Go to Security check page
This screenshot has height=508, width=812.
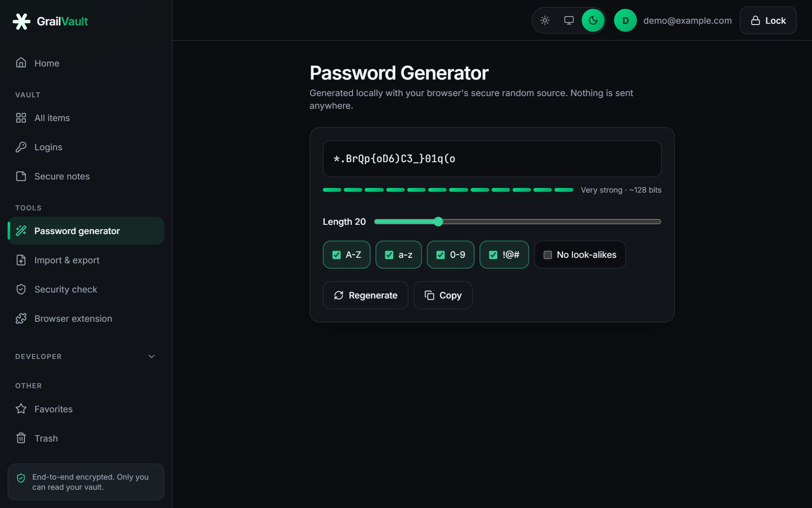86,289
